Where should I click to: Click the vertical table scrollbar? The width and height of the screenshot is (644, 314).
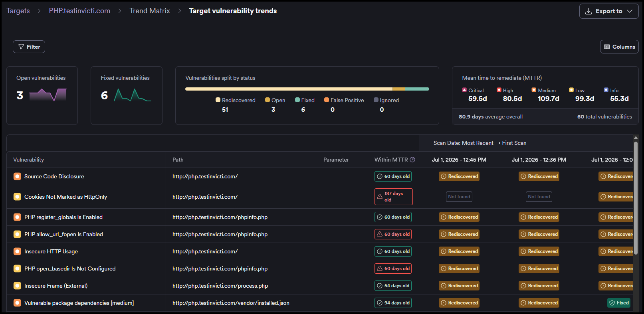636,198
